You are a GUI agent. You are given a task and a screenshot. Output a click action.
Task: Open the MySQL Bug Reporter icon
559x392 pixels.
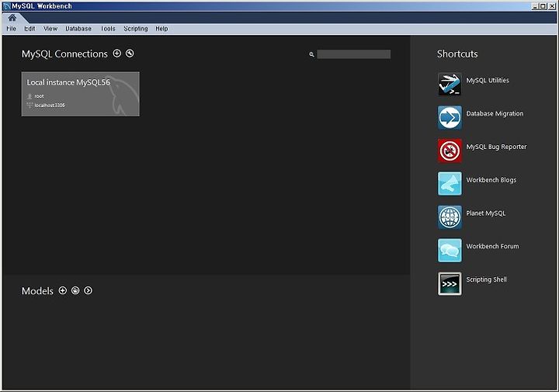tap(450, 151)
